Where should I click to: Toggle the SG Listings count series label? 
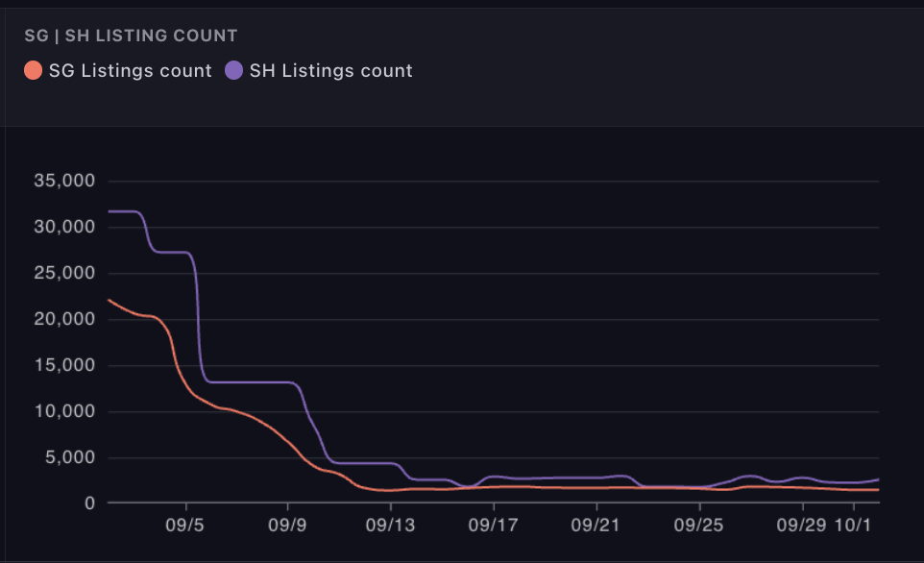coord(130,70)
